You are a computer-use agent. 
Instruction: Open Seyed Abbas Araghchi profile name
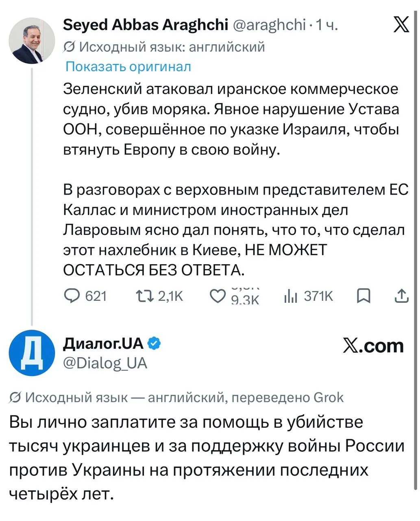(146, 25)
